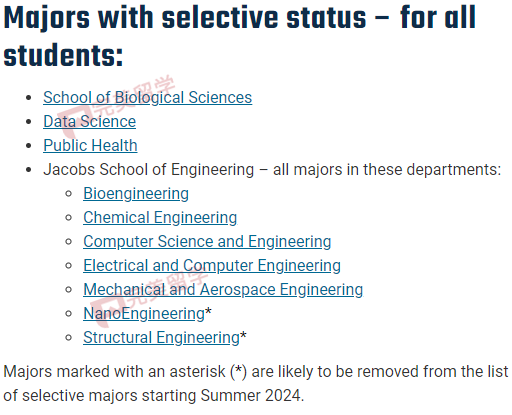Open Electrical and Computer Engineering link
Screen dimensions: 512x415
212,266
